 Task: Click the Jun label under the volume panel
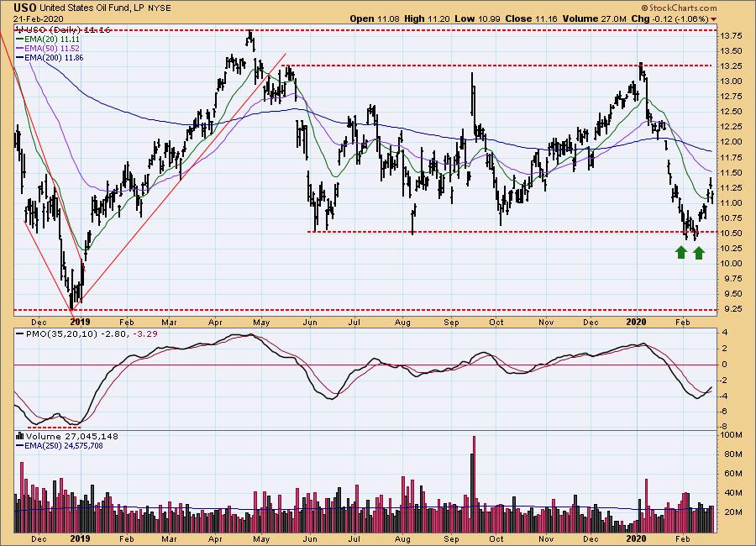tap(310, 538)
